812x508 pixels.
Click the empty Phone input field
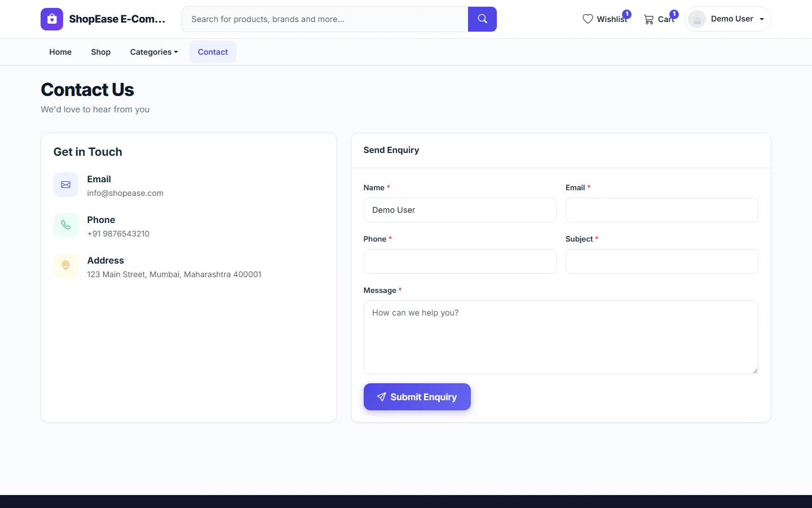tap(460, 261)
